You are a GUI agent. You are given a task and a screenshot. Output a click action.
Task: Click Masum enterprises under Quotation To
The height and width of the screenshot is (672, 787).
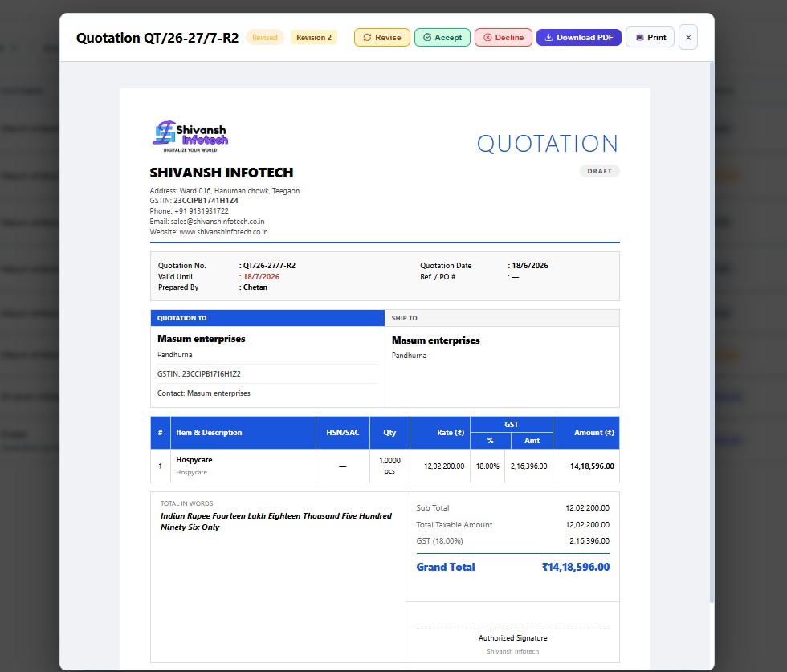coord(202,339)
